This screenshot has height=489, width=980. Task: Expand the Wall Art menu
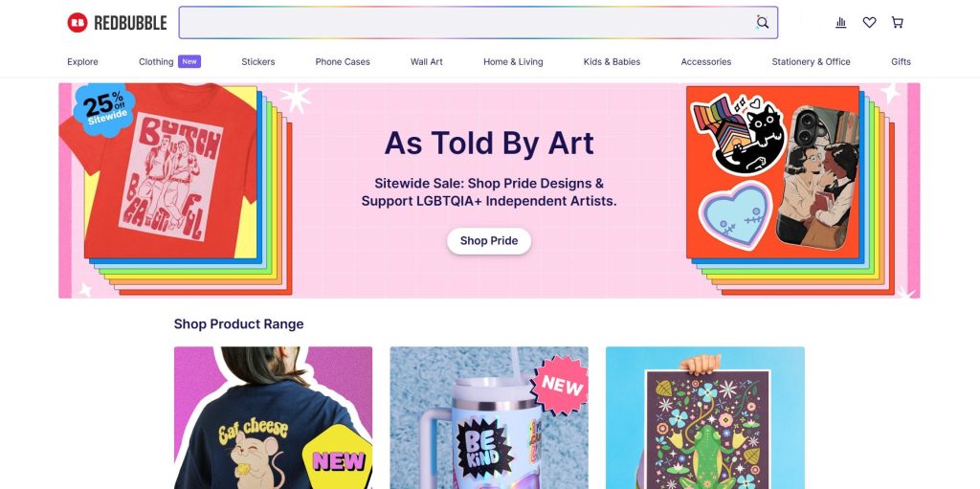(x=426, y=62)
